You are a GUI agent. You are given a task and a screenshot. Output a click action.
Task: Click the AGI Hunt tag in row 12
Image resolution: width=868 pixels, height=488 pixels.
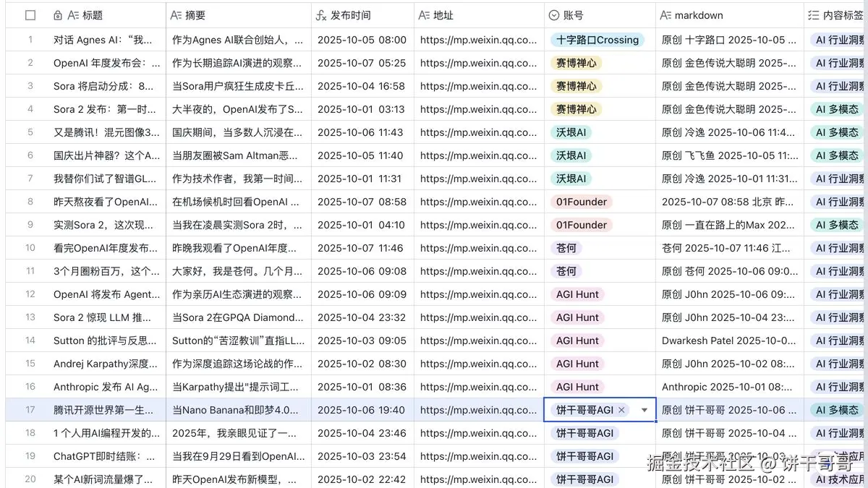[x=576, y=294]
